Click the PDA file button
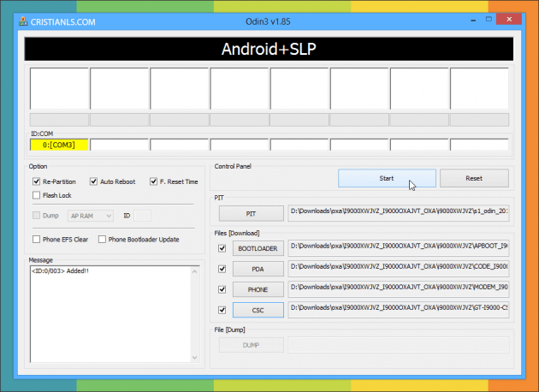 coord(258,269)
